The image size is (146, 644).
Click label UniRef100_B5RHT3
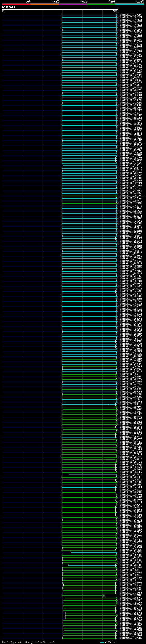tap(131, 374)
